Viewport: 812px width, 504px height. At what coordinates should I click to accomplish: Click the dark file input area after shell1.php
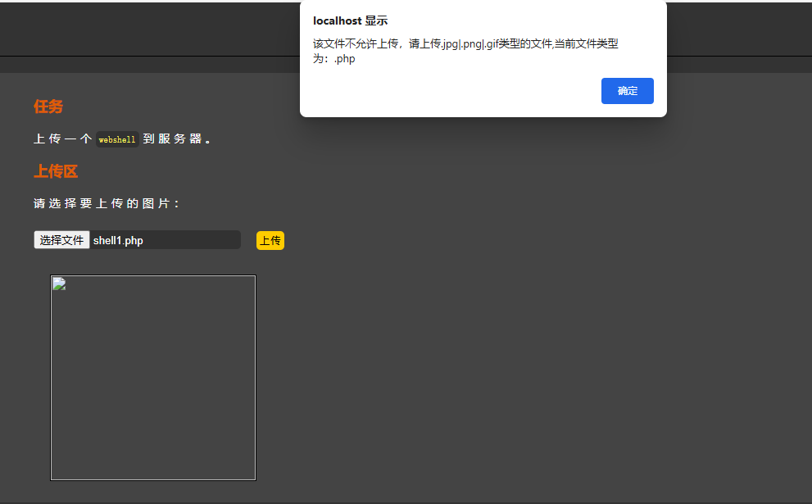pyautogui.click(x=192, y=240)
